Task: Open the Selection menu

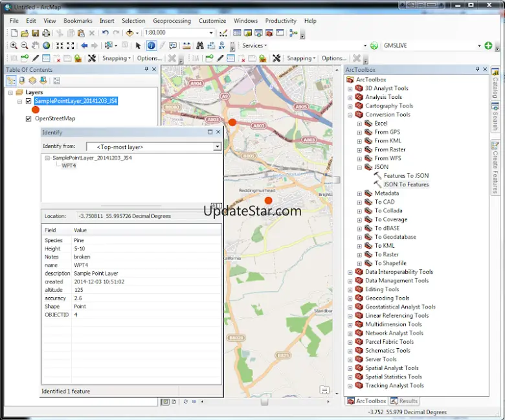Action: pos(133,21)
